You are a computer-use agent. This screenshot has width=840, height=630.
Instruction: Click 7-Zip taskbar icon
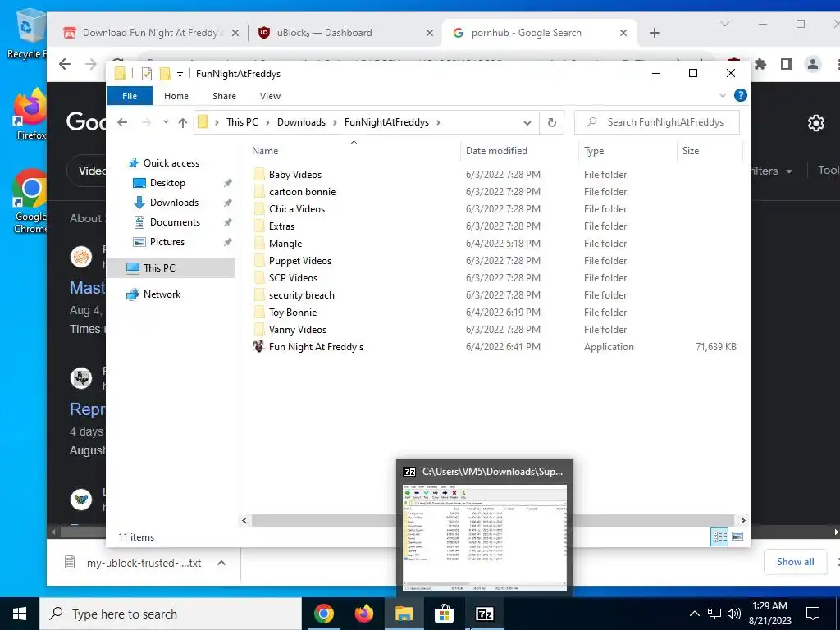click(x=484, y=614)
